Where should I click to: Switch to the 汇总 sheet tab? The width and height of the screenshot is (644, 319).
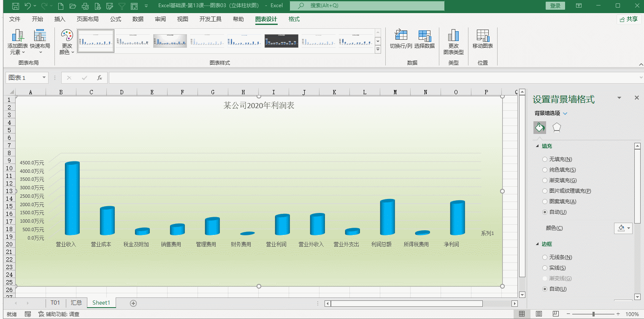(76, 303)
